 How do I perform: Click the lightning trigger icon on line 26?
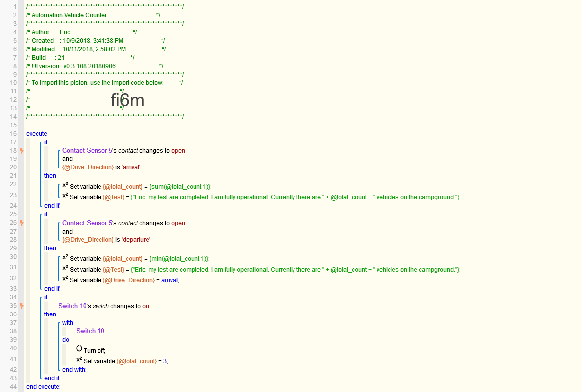click(22, 223)
